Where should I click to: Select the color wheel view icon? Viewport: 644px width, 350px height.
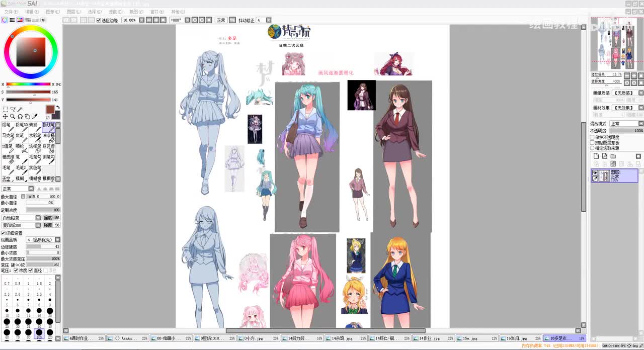pyautogui.click(x=5, y=20)
